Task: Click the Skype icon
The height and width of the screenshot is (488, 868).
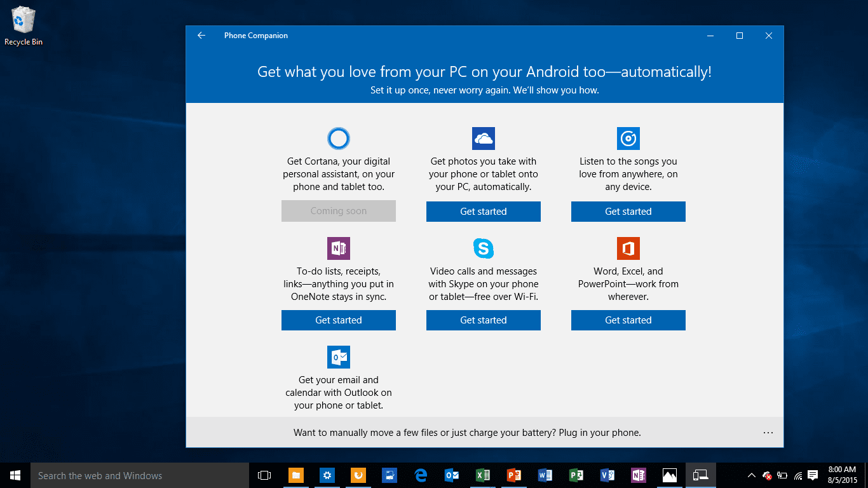Action: 484,248
